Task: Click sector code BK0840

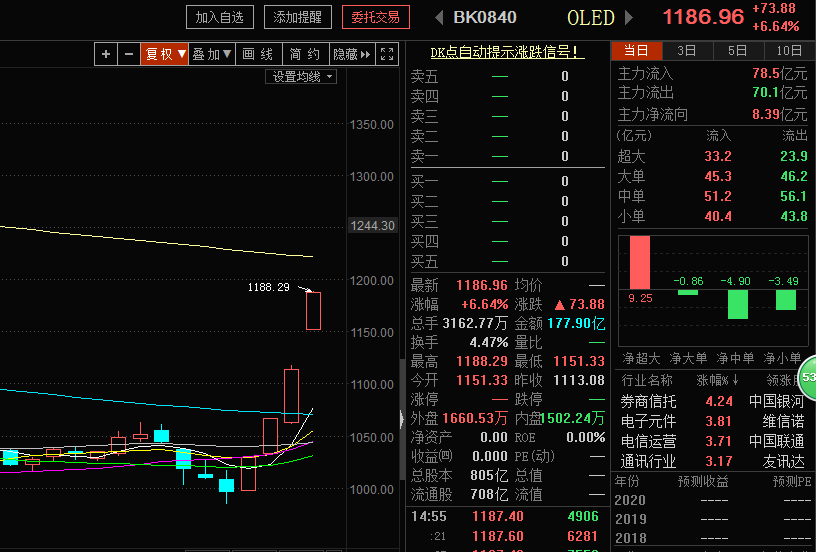Action: (x=485, y=17)
